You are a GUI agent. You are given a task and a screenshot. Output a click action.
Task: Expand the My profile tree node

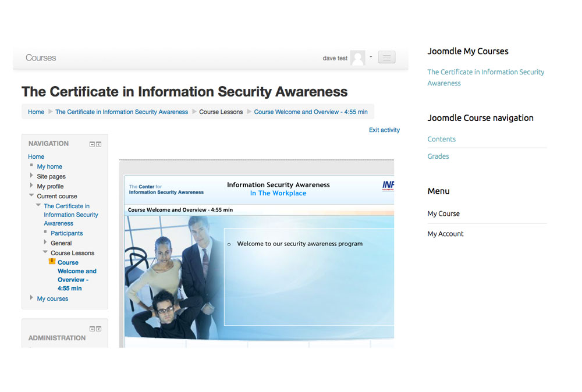(x=31, y=186)
